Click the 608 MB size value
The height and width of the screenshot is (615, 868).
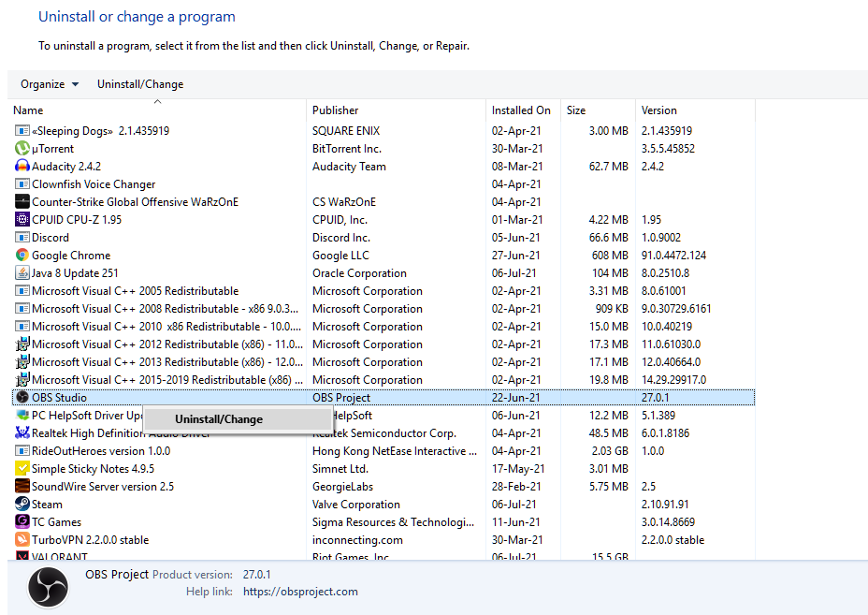[x=610, y=256]
